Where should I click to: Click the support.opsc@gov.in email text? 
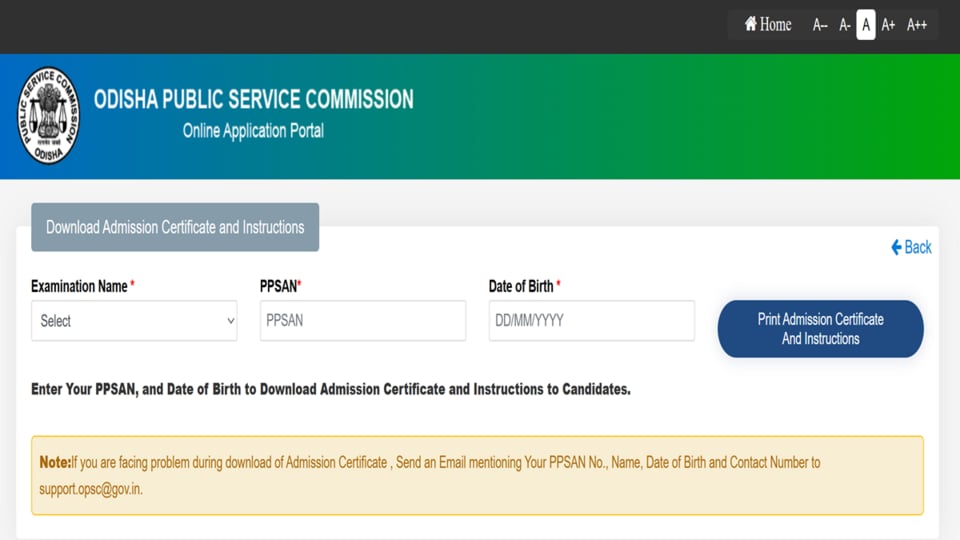[91, 489]
